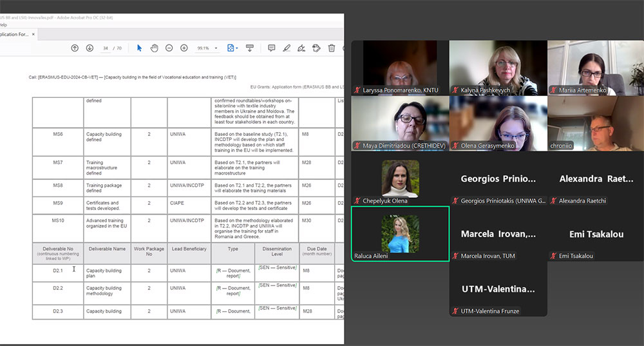Select the chroniio video tile

(596, 123)
